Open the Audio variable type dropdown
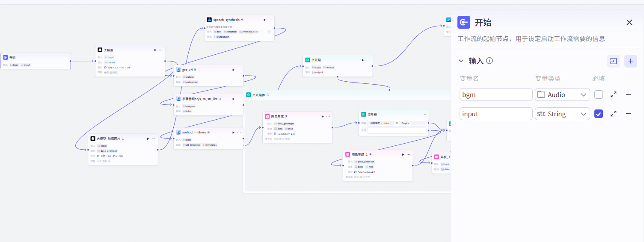 pos(562,94)
